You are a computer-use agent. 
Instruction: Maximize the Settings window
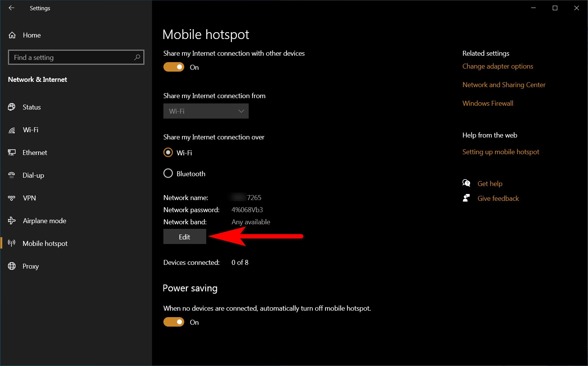coord(555,8)
